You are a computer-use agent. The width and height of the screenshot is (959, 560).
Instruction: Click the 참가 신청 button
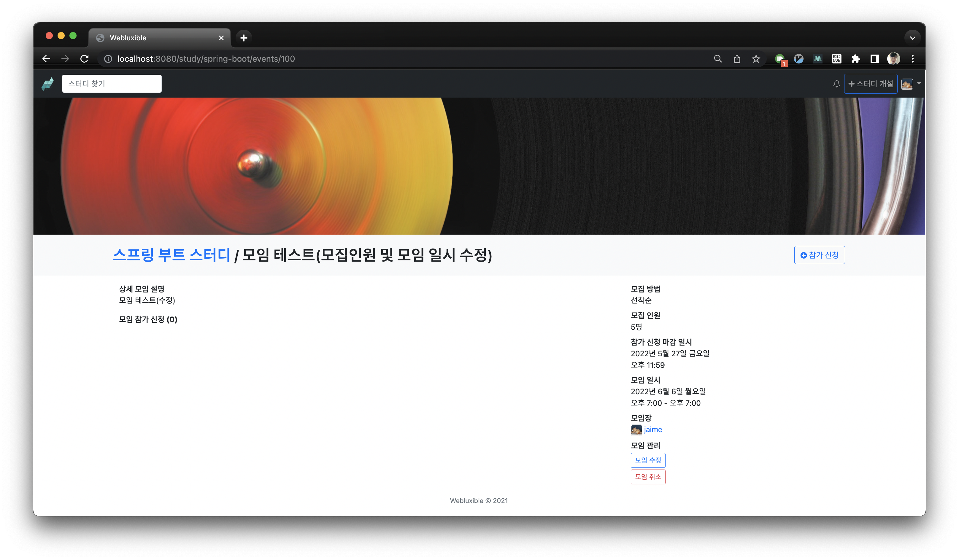819,255
